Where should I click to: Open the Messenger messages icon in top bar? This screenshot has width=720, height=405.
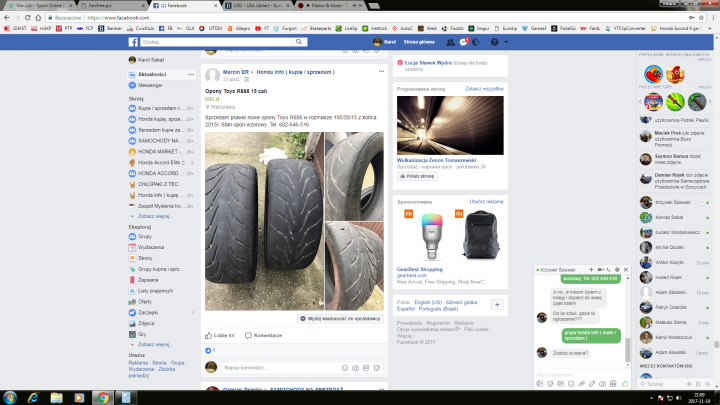pos(465,42)
